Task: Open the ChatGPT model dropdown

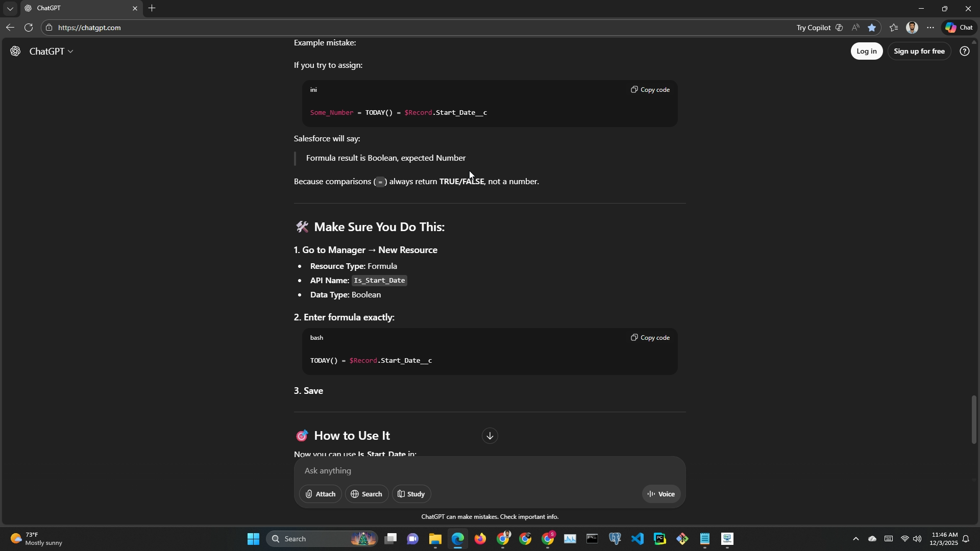Action: pos(51,51)
